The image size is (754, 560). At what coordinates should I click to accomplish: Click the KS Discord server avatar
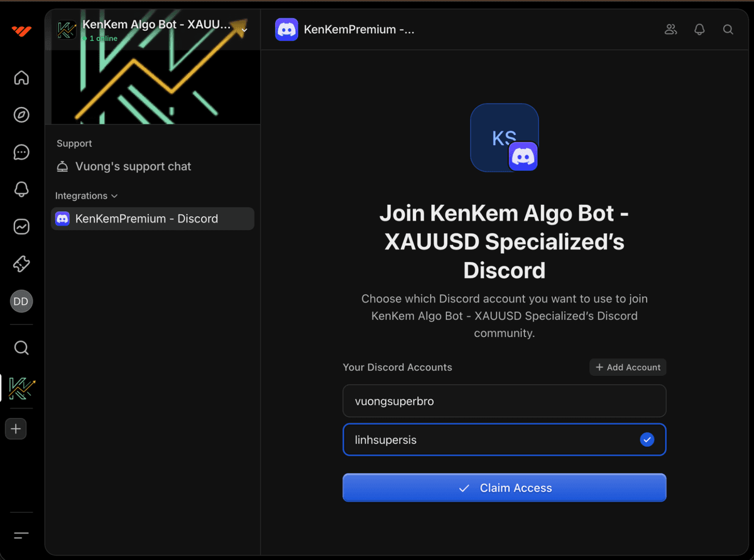(505, 138)
